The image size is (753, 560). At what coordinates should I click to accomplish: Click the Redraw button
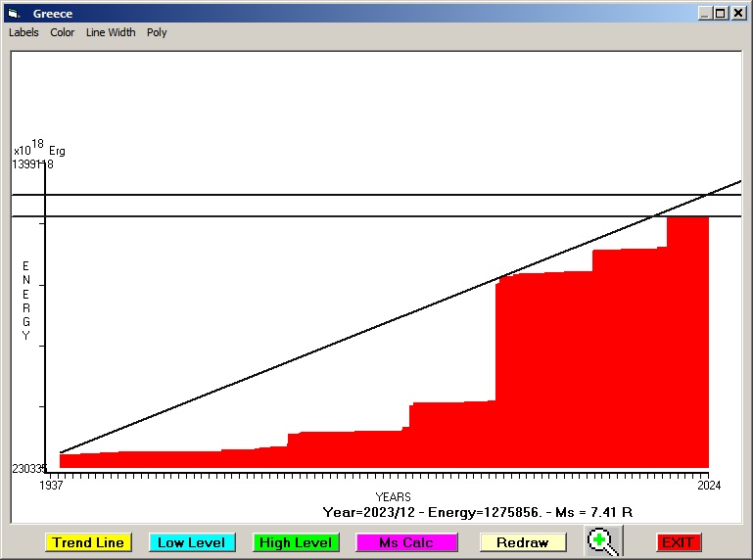click(522, 542)
